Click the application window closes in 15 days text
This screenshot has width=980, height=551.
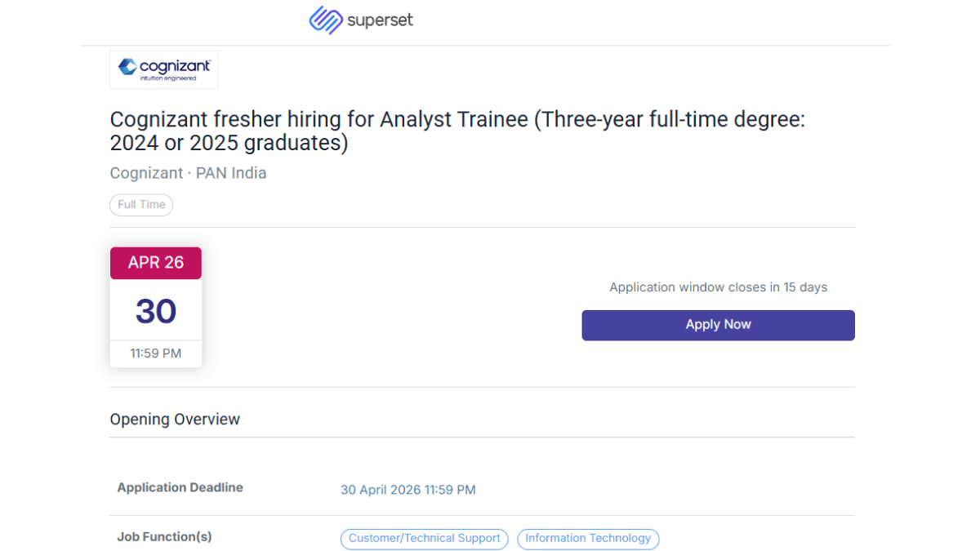tap(718, 287)
